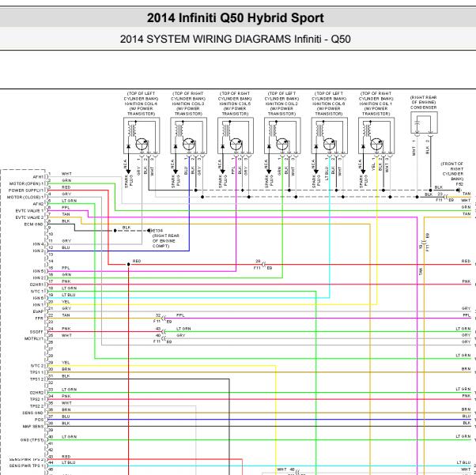Click the 'MOTOR (CLOSE) 1' pin label

25,198
